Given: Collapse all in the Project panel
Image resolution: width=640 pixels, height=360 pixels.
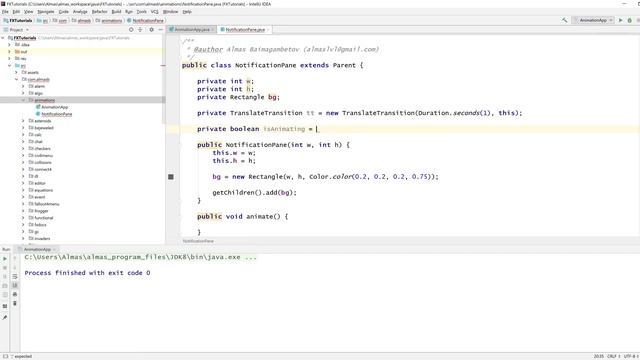Looking at the screenshot, I should tap(140, 29).
